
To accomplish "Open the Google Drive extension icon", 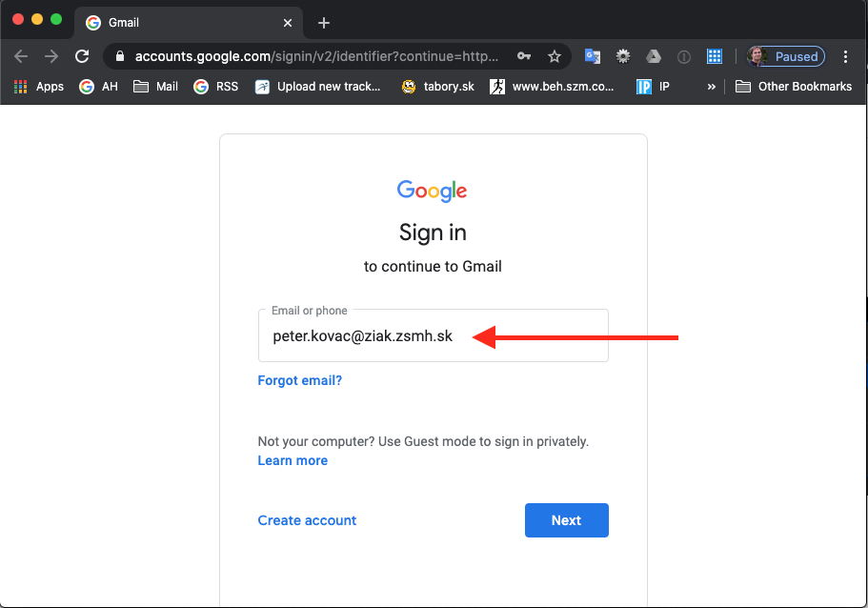I will (x=654, y=56).
